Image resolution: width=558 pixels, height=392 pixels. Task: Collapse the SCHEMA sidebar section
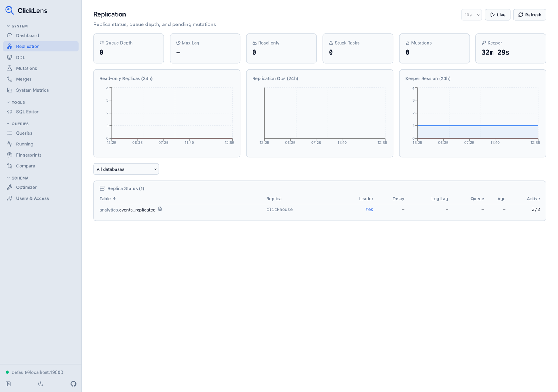click(18, 178)
